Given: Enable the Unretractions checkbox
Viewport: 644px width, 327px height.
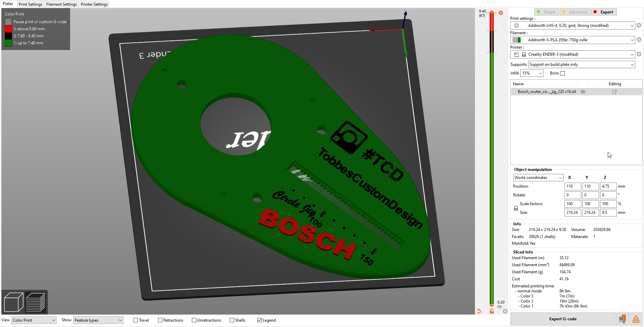Looking at the screenshot, I should [x=194, y=320].
